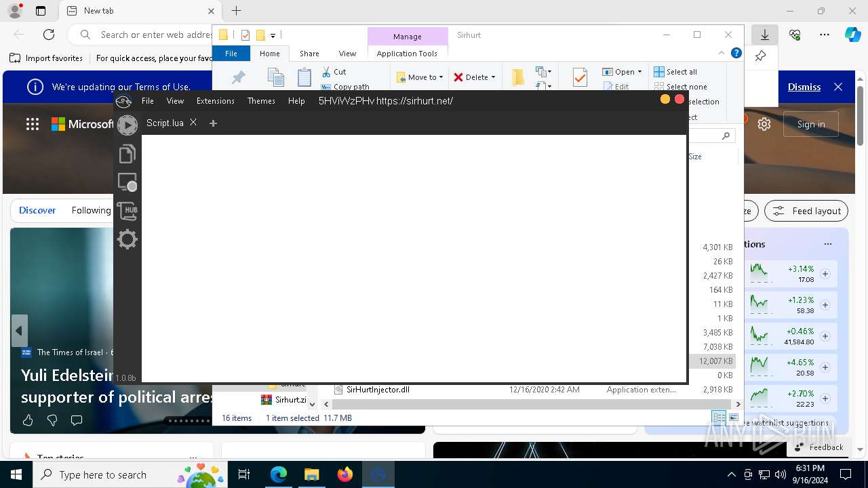
Task: Open Edge browser essentials heart icon
Action: (795, 35)
